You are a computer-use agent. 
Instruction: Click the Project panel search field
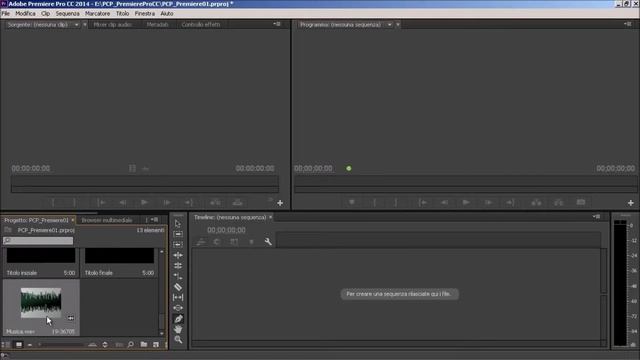[38, 241]
